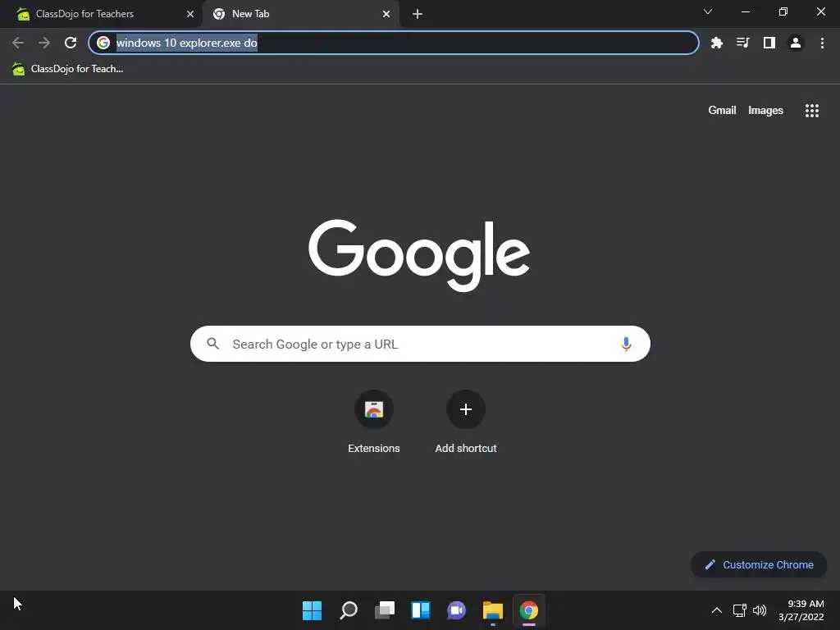This screenshot has width=840, height=630.
Task: Open the Widgets taskbar icon
Action: point(421,610)
